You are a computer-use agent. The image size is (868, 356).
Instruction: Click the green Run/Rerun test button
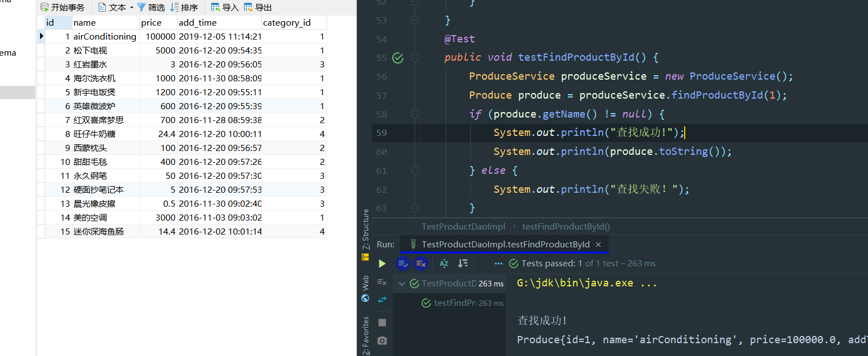(x=382, y=264)
